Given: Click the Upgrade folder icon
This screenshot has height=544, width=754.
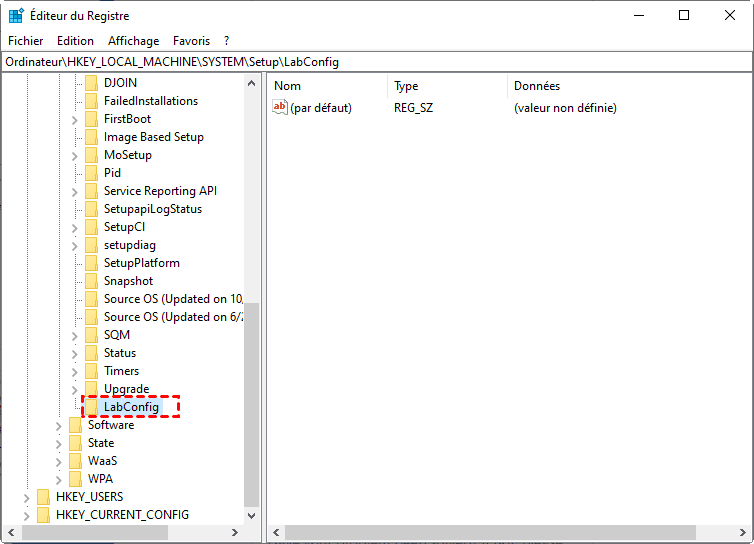Looking at the screenshot, I should (x=91, y=389).
